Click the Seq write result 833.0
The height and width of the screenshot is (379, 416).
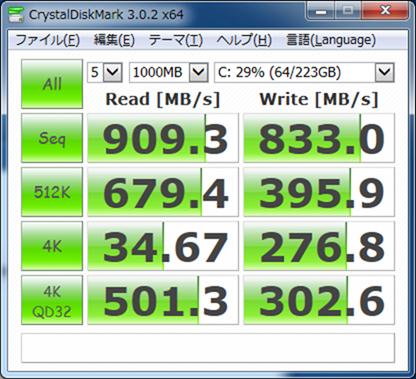tap(319, 138)
